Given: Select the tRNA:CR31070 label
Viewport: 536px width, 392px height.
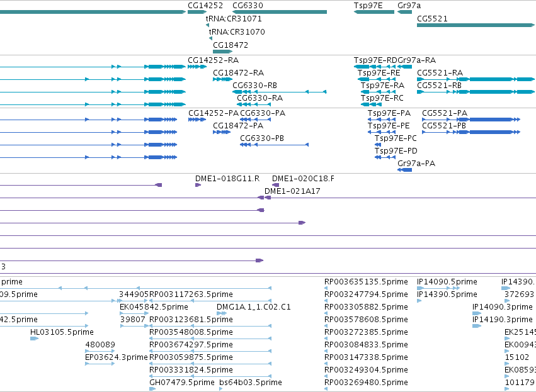Looking at the screenshot, I should click(x=237, y=31).
